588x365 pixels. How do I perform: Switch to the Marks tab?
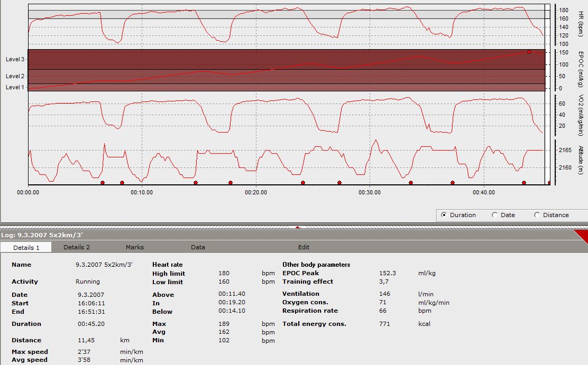[x=134, y=247]
